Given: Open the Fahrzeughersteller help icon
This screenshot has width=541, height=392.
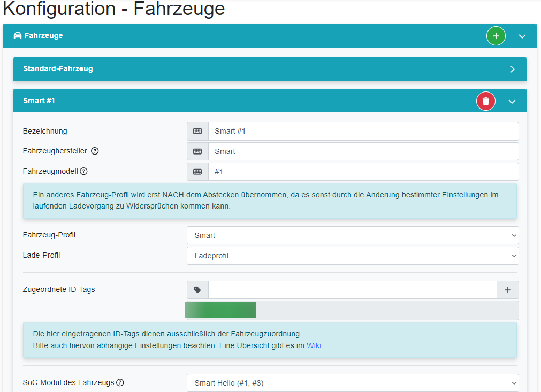Looking at the screenshot, I should [x=95, y=151].
